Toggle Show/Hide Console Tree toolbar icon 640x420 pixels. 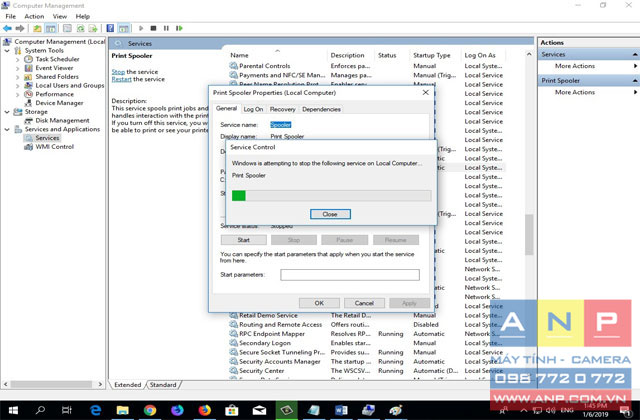tap(51, 28)
